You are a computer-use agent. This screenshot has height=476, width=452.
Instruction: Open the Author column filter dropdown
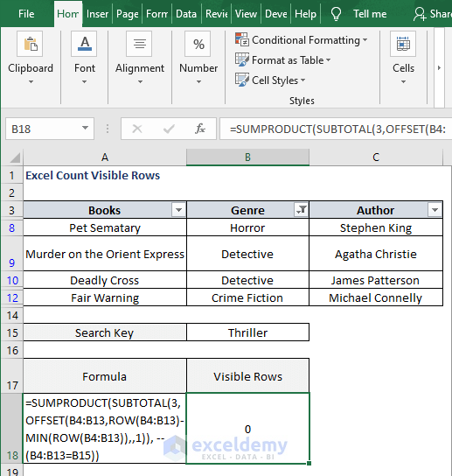pos(435,210)
